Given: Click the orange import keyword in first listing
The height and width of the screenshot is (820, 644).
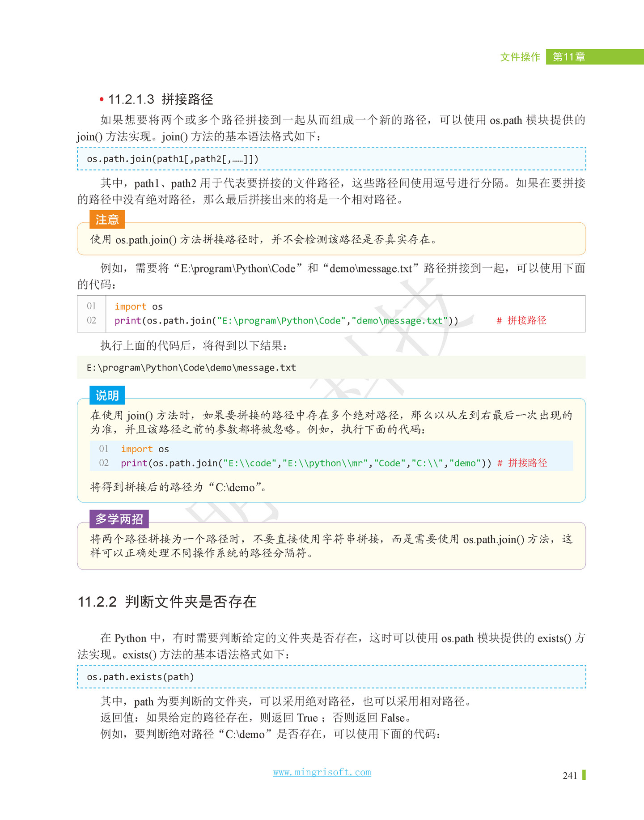Looking at the screenshot, I should (x=130, y=306).
